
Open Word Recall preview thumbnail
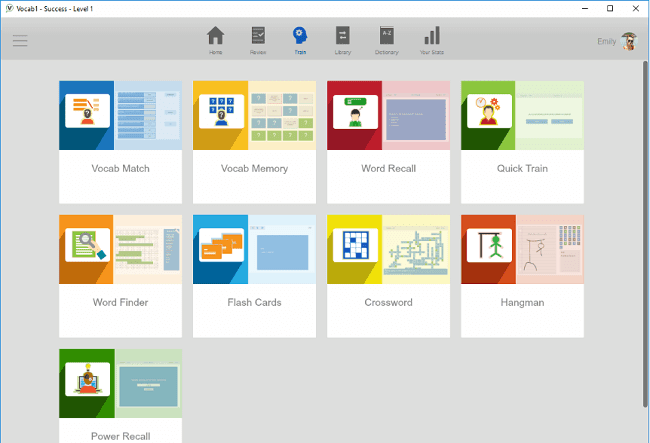click(416, 115)
